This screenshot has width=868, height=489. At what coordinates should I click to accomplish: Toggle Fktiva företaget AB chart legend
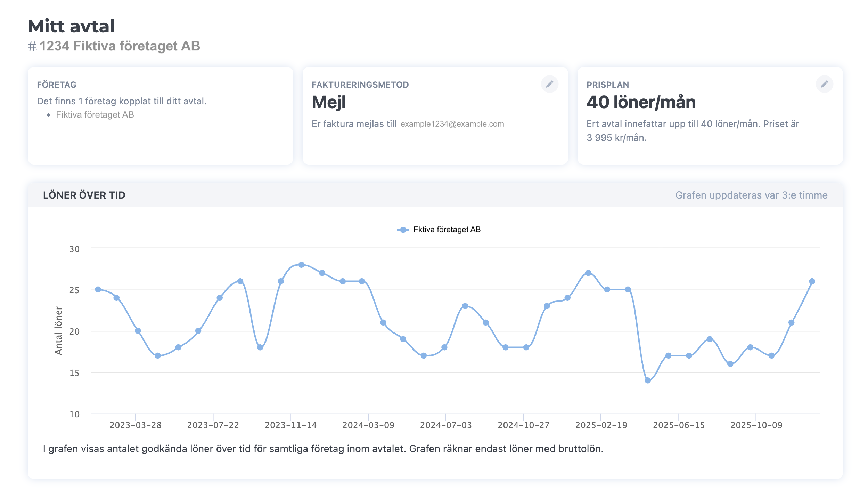(439, 230)
